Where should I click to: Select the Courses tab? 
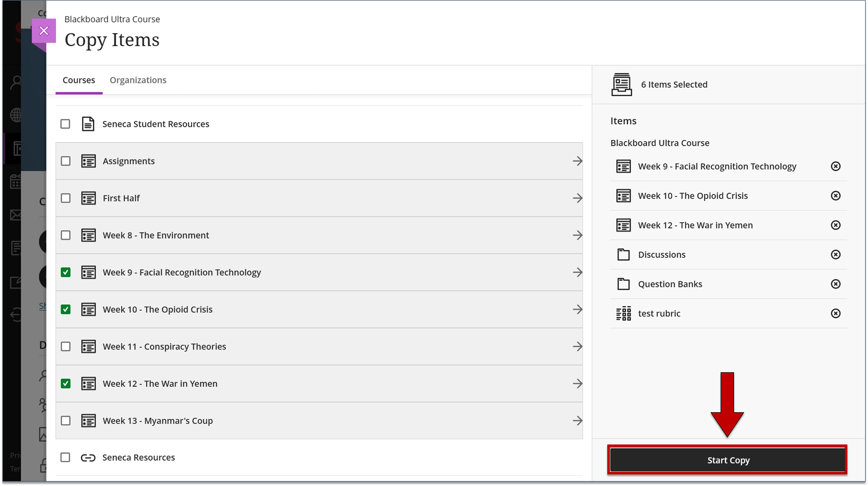79,80
